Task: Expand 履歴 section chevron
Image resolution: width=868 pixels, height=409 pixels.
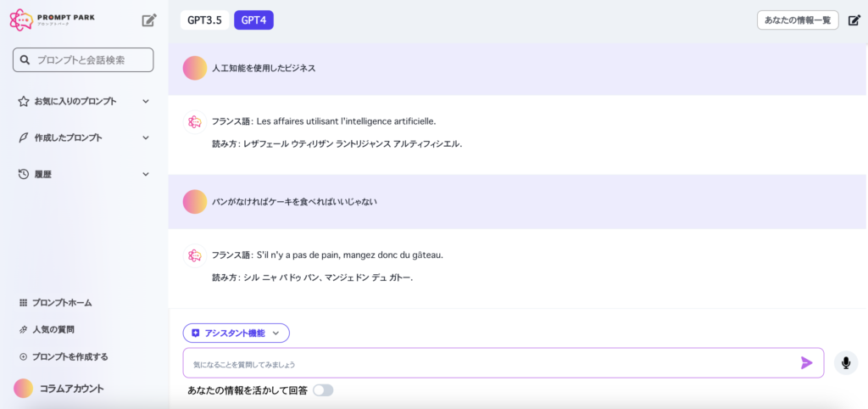Action: [146, 174]
